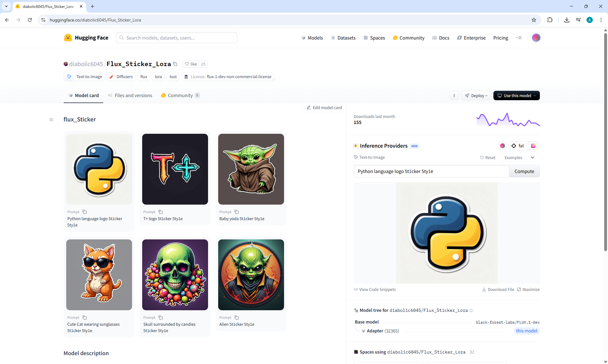Viewport: 608px width, 364px height.
Task: Copy the Baby yoda prompt text
Action: 237,212
